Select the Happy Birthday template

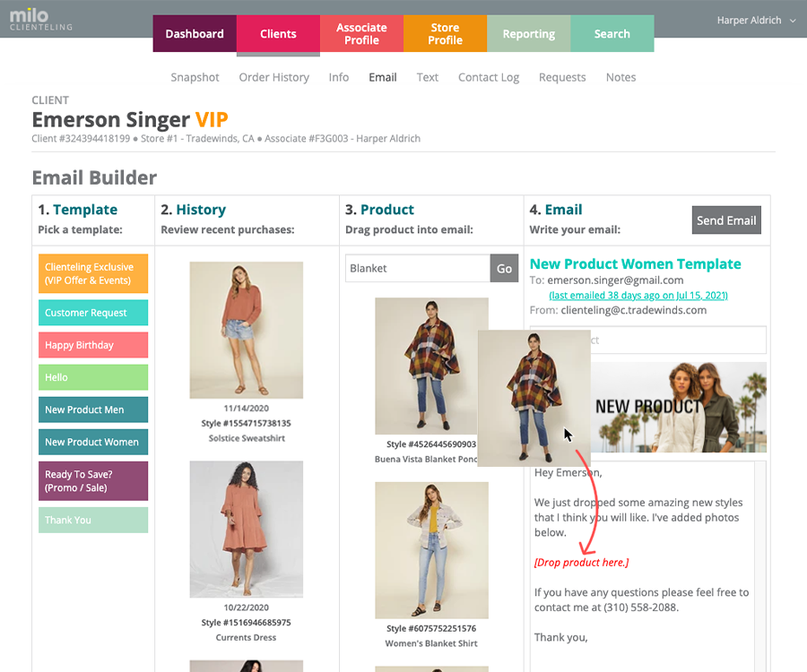(93, 345)
